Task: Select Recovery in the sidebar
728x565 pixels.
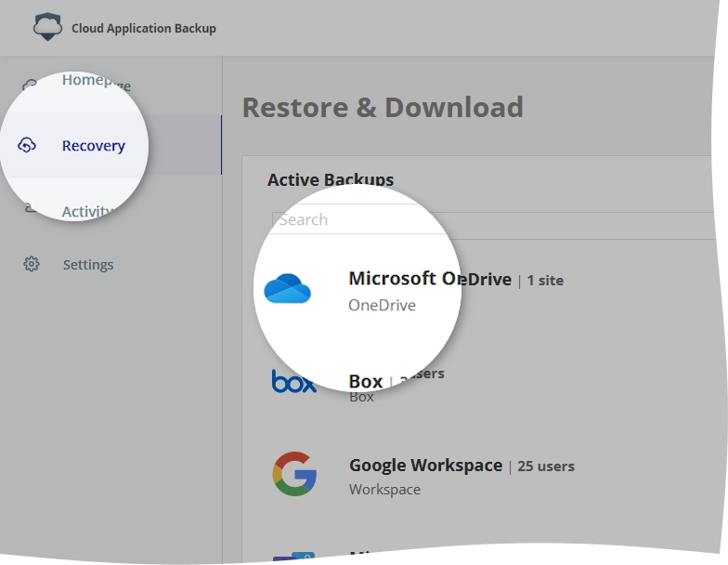Action: coord(93,145)
